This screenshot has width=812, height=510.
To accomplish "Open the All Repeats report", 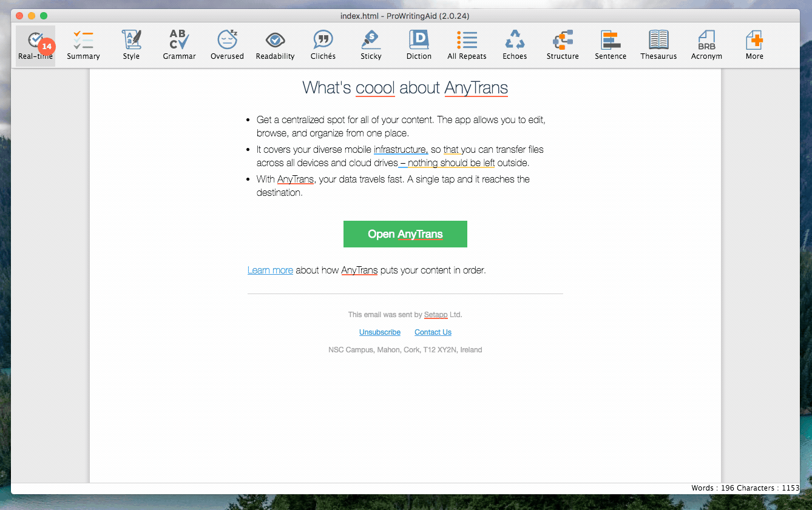I will [x=467, y=46].
